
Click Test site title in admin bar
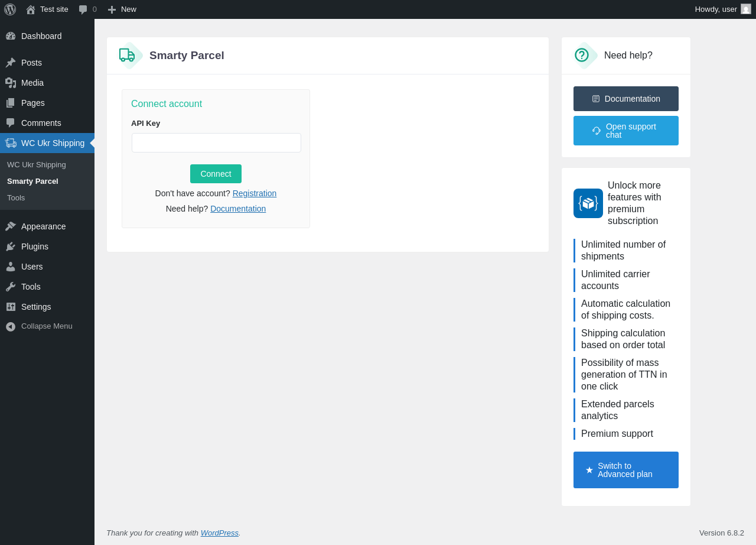54,9
